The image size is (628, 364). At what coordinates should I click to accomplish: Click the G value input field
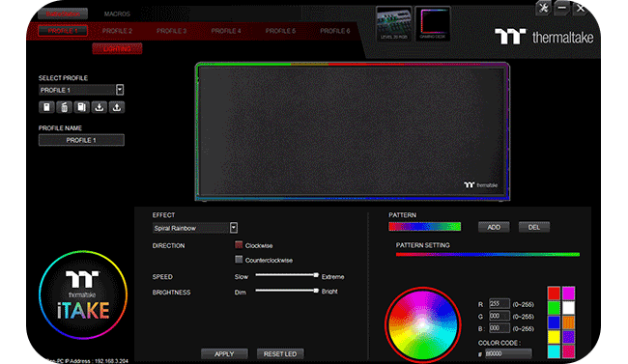(x=500, y=316)
